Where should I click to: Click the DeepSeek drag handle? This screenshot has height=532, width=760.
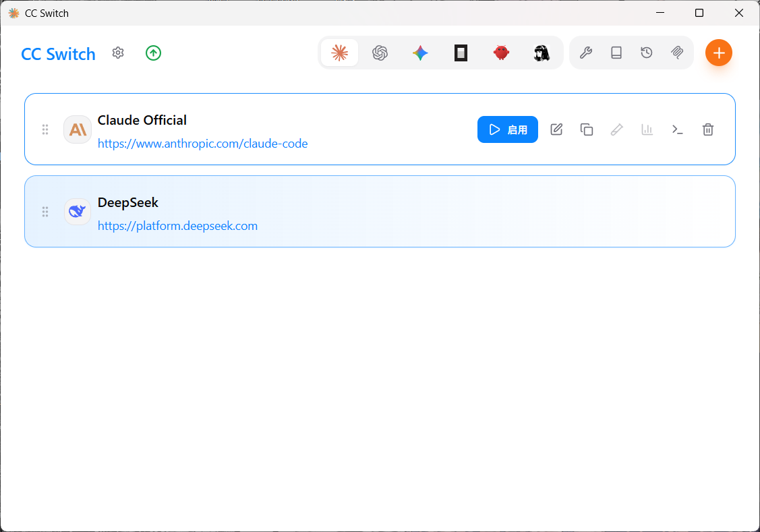click(x=45, y=212)
